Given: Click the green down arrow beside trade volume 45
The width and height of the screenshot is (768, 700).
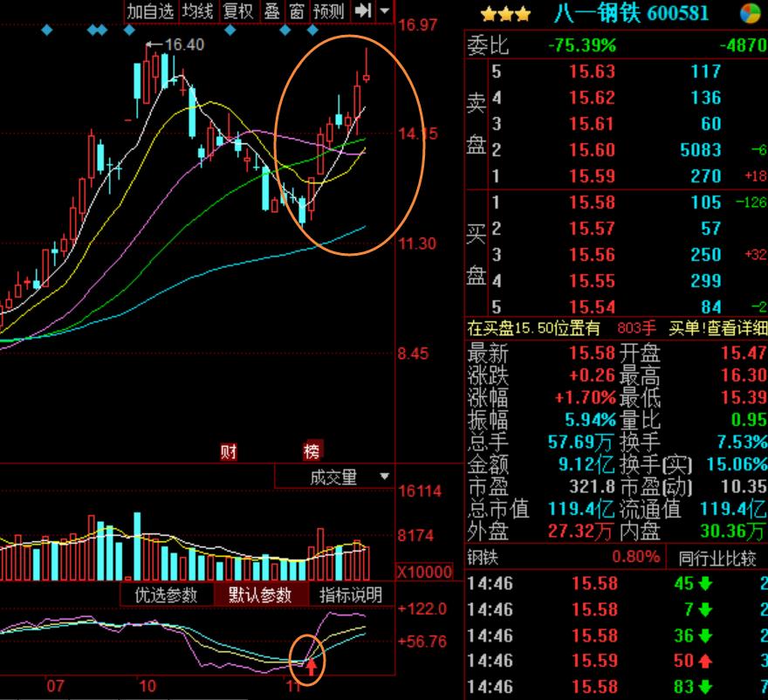Looking at the screenshot, I should click(x=705, y=584).
